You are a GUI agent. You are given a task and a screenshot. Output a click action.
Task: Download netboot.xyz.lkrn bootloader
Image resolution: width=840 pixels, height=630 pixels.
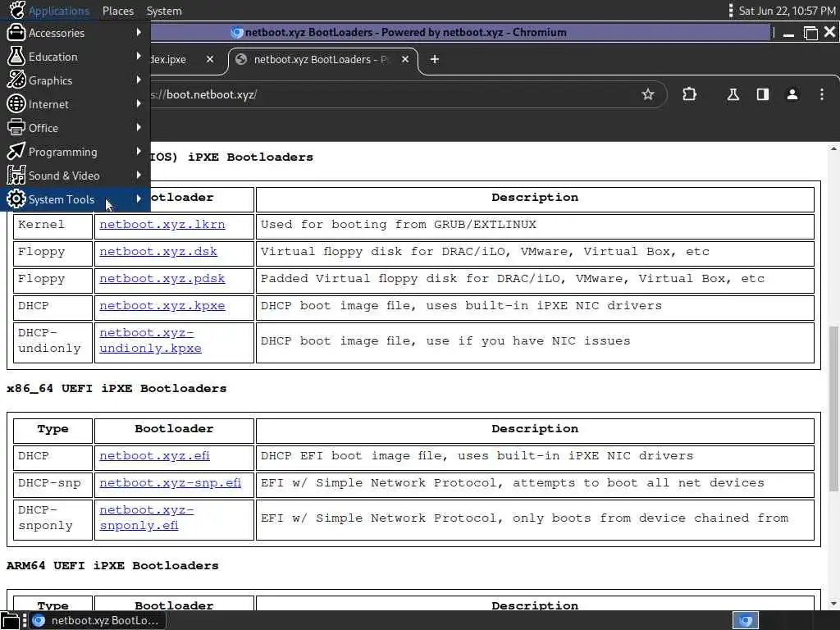point(162,225)
